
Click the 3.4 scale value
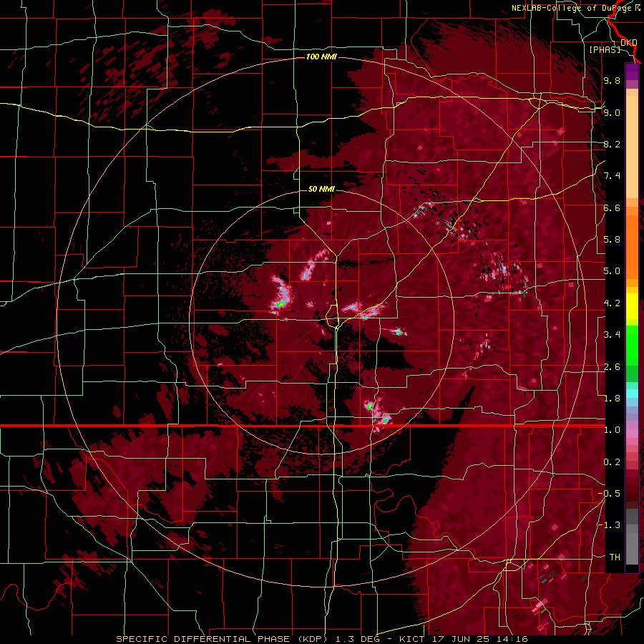pos(612,335)
